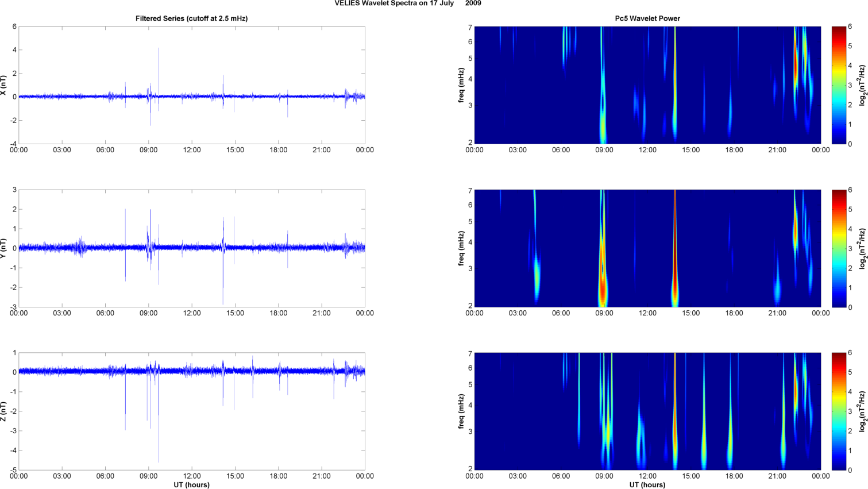The image size is (868, 489).
Task: Select the bottom wavelet power spectrogram
Action: pyautogui.click(x=647, y=411)
